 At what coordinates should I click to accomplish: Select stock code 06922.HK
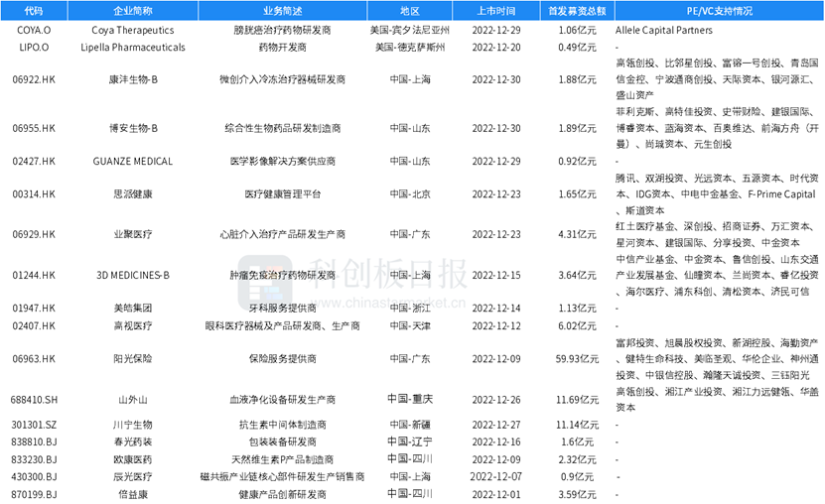34,80
